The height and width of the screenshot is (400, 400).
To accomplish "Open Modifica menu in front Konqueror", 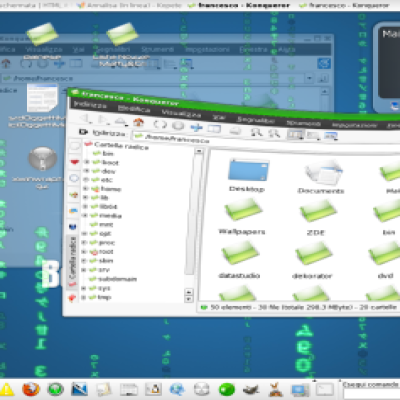I will (x=134, y=109).
